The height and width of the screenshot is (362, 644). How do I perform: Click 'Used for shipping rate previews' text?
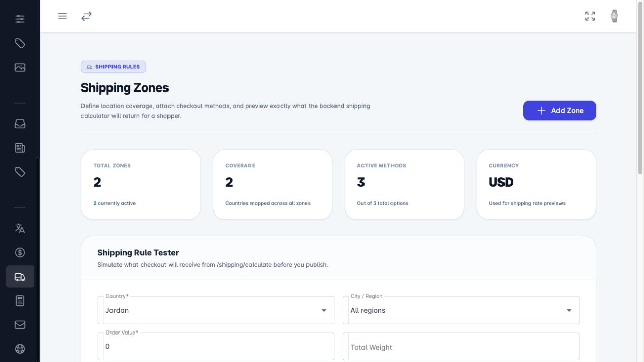click(527, 203)
